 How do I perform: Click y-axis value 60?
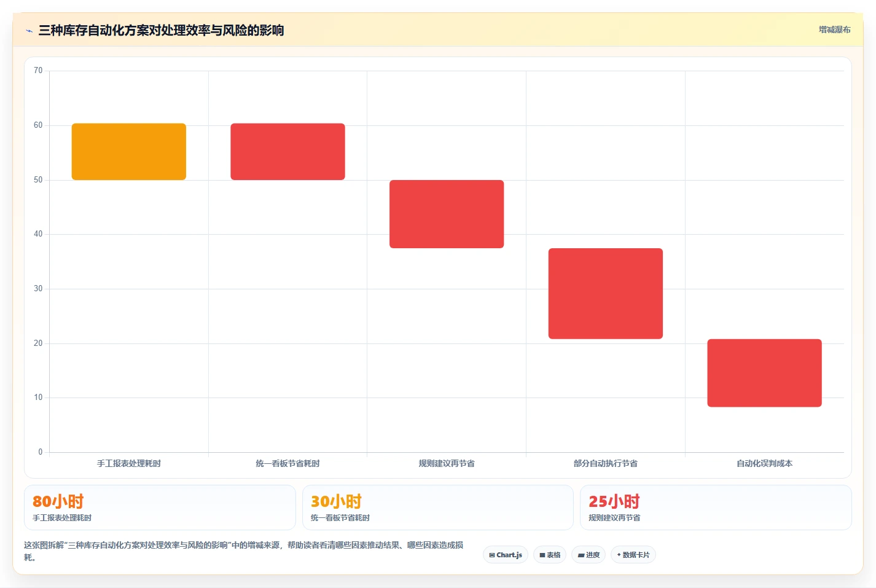[x=38, y=125]
